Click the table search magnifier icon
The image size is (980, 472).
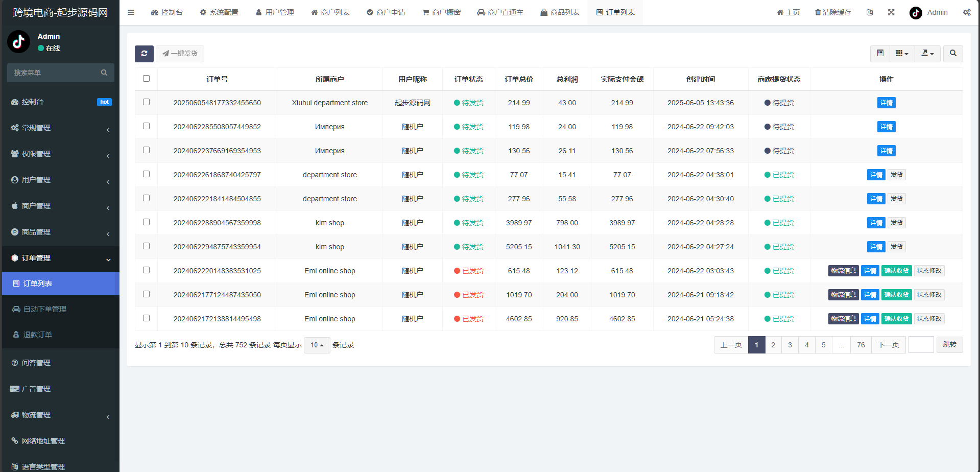click(x=953, y=54)
